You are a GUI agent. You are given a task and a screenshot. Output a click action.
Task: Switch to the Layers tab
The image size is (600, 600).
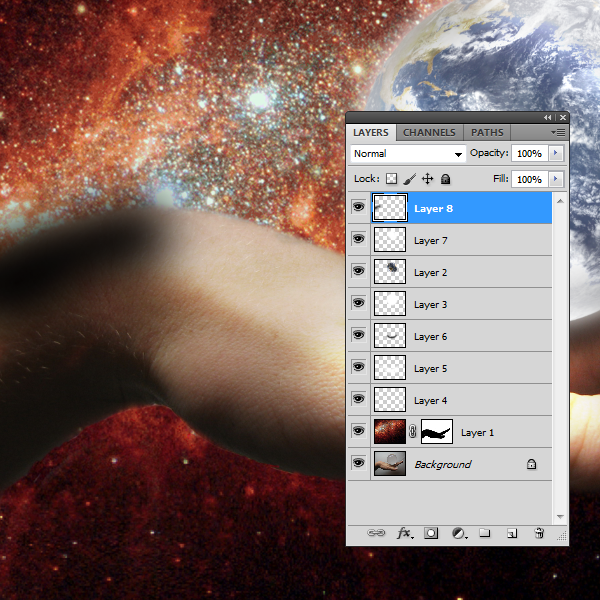371,132
